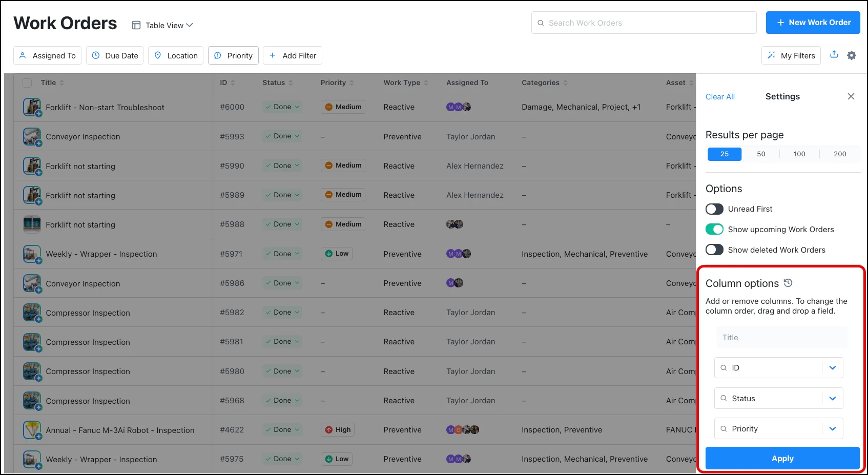The image size is (868, 475).
Task: Toggle Unread First switch
Action: [714, 209]
